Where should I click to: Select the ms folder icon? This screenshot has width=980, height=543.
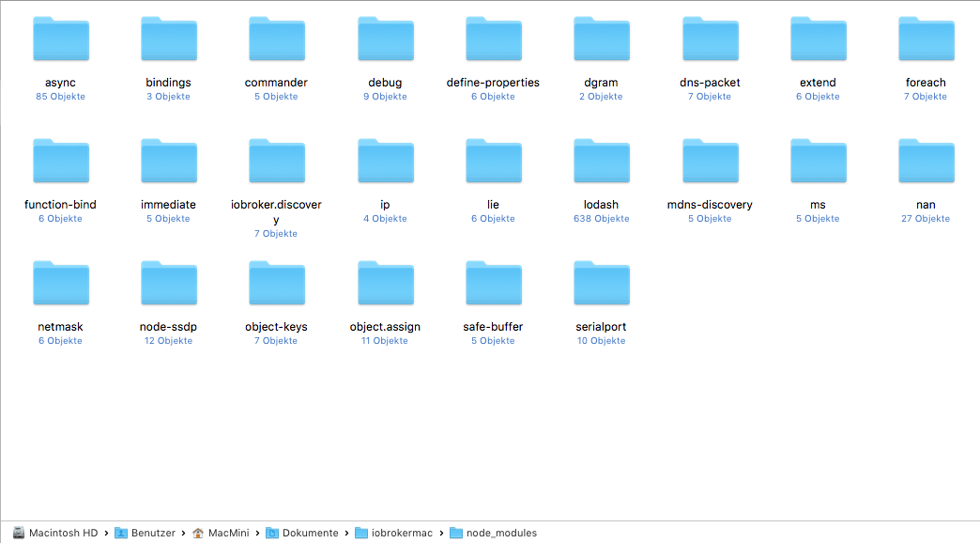(819, 161)
